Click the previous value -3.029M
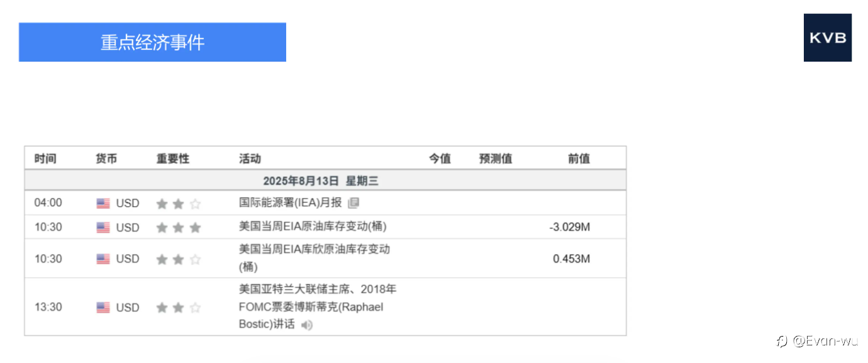 click(569, 227)
